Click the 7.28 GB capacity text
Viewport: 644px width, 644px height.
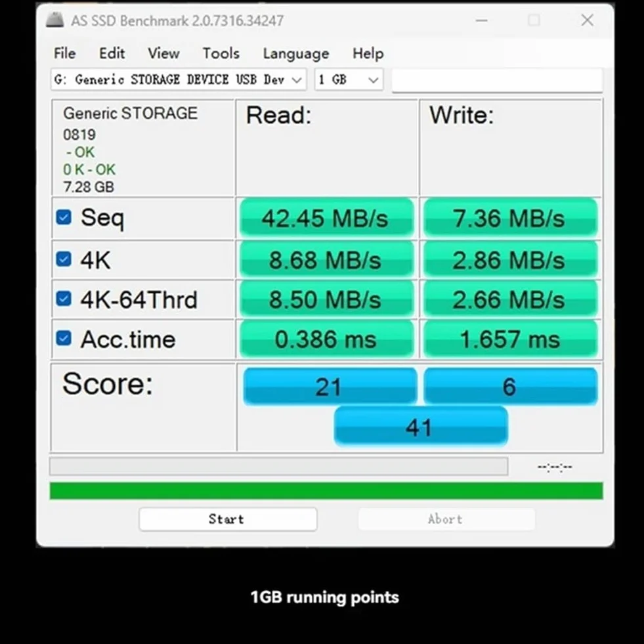(89, 187)
